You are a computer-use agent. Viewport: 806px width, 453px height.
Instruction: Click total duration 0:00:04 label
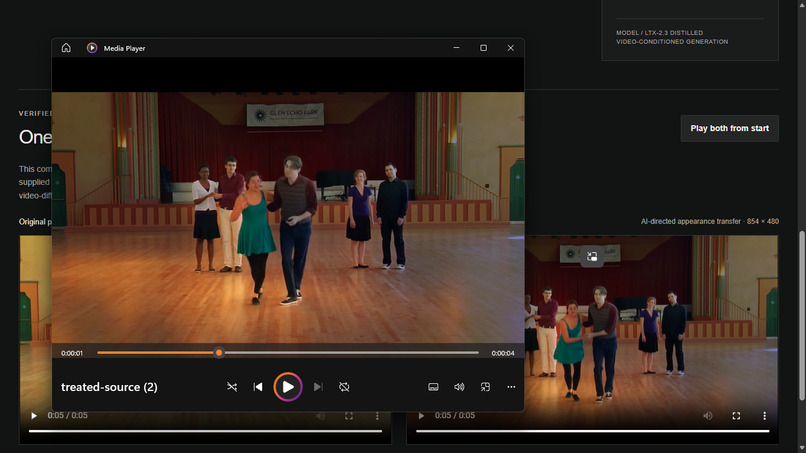click(503, 353)
